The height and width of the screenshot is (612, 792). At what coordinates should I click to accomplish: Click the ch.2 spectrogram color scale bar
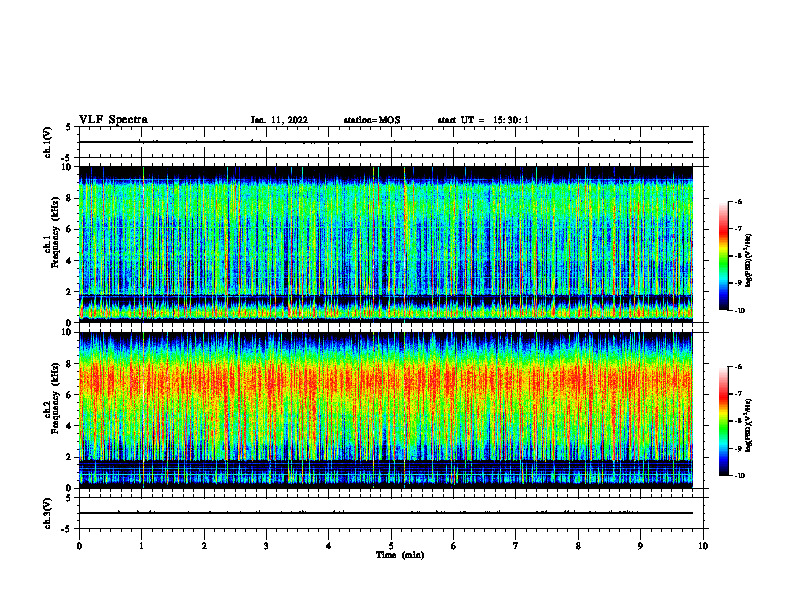click(723, 421)
